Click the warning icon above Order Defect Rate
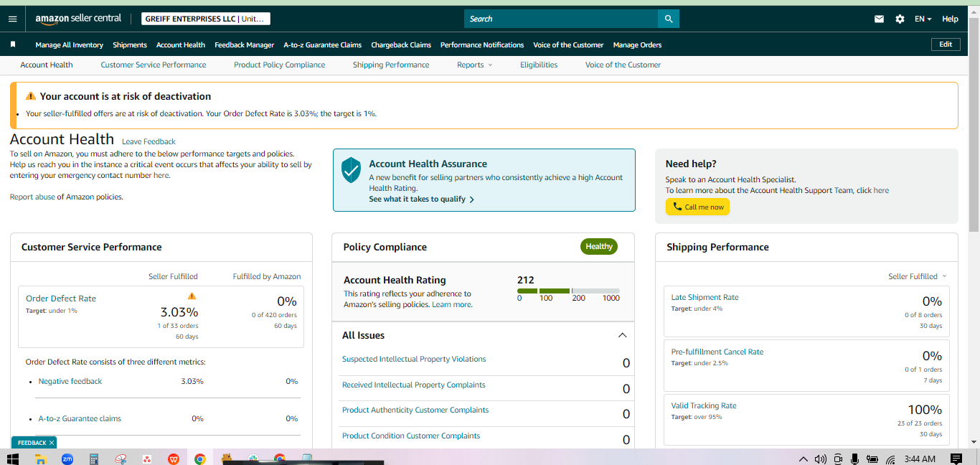 pos(192,296)
